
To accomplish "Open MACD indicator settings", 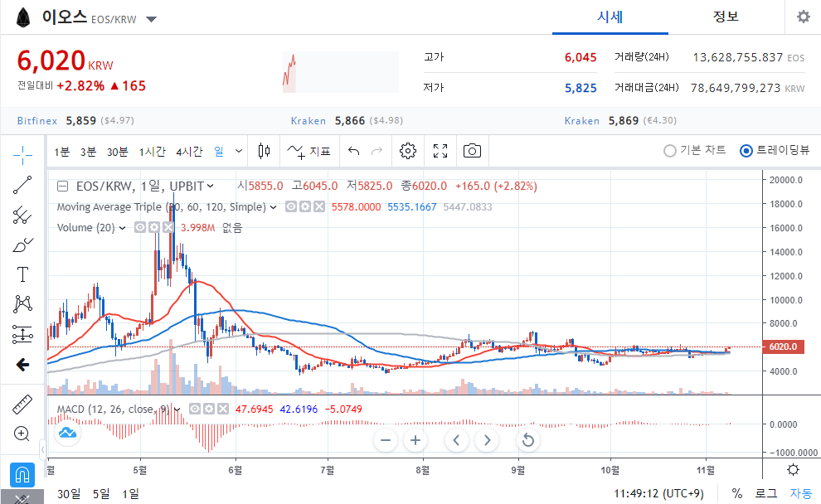I will [x=209, y=409].
